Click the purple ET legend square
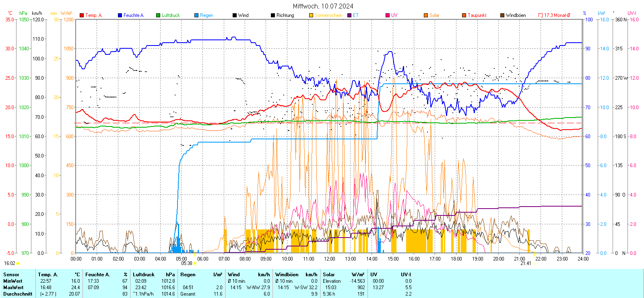 coord(349,15)
